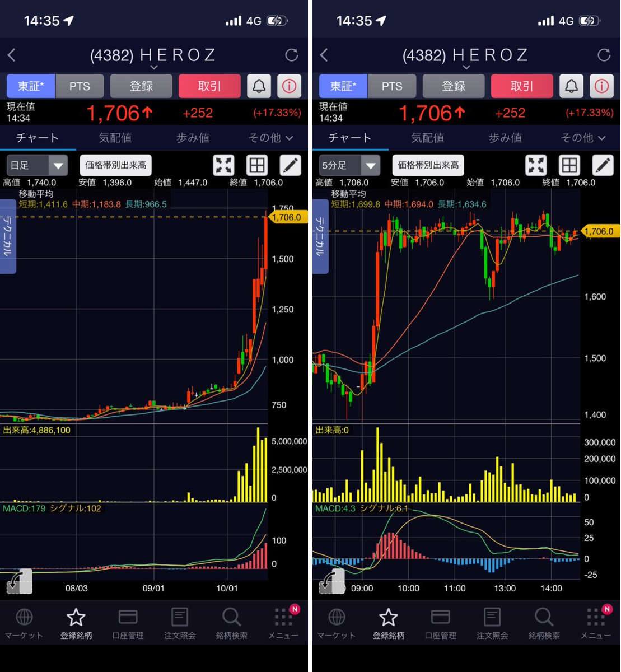621x672 pixels.
Task: Open the 5分足 timeframe dropdown
Action: click(350, 165)
